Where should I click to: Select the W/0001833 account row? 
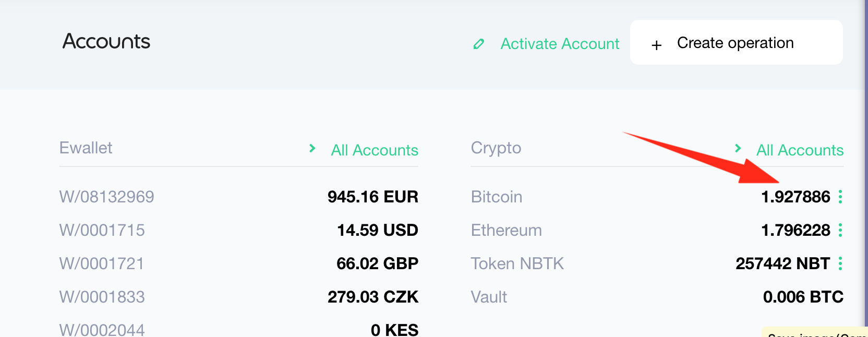[239, 297]
